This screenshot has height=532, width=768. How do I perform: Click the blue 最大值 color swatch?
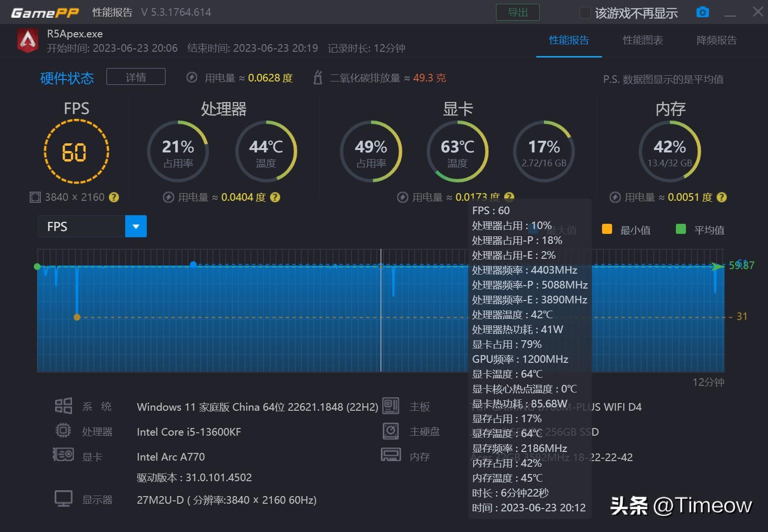click(532, 230)
